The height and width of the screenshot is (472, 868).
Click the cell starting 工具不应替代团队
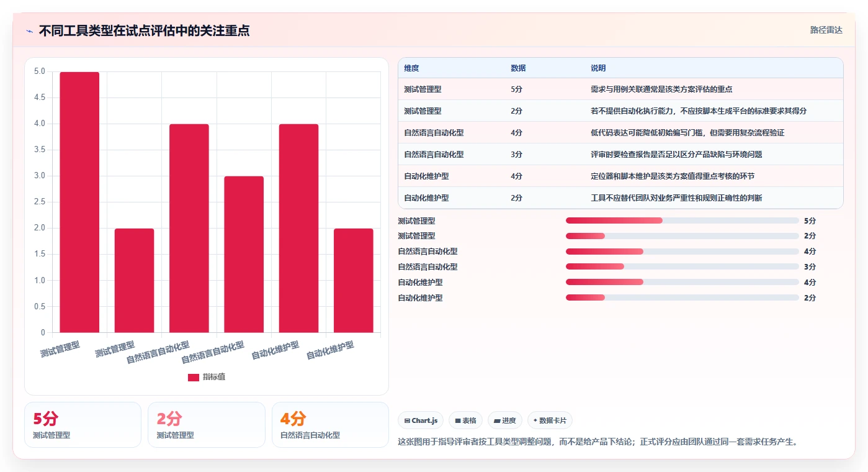[676, 198]
